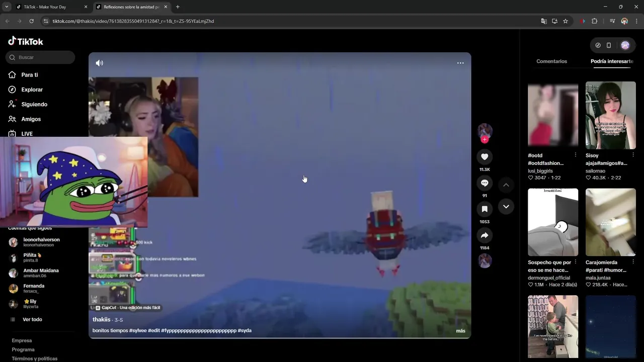Screen dimensions: 644x362
Task: Click the Programa footer link
Action: (x=23, y=349)
